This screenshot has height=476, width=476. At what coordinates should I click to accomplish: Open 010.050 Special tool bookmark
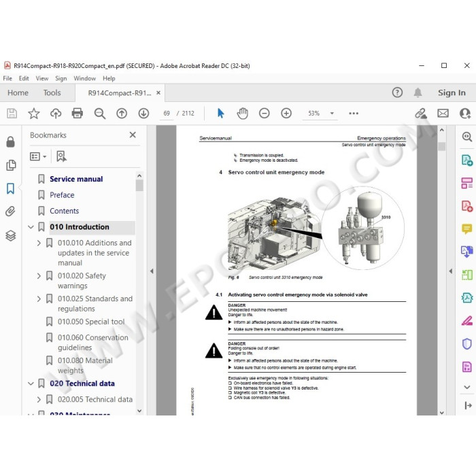point(91,322)
